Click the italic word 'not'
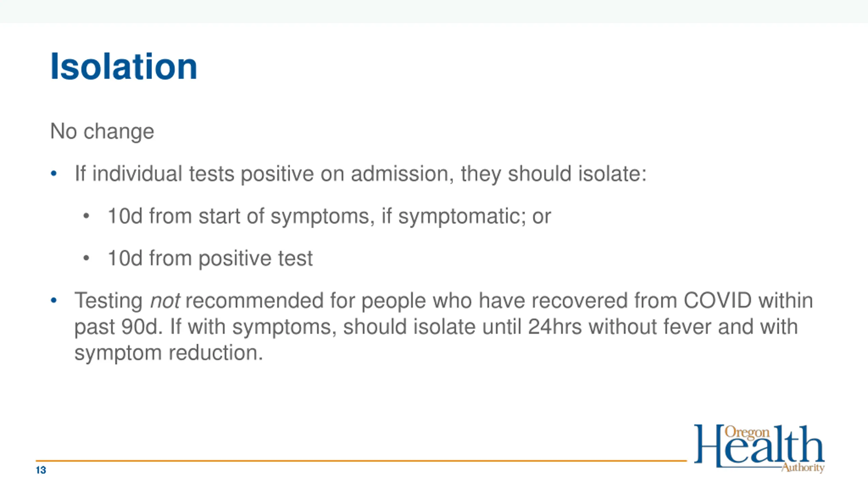Screen dimensions: 868x488 click(165, 301)
